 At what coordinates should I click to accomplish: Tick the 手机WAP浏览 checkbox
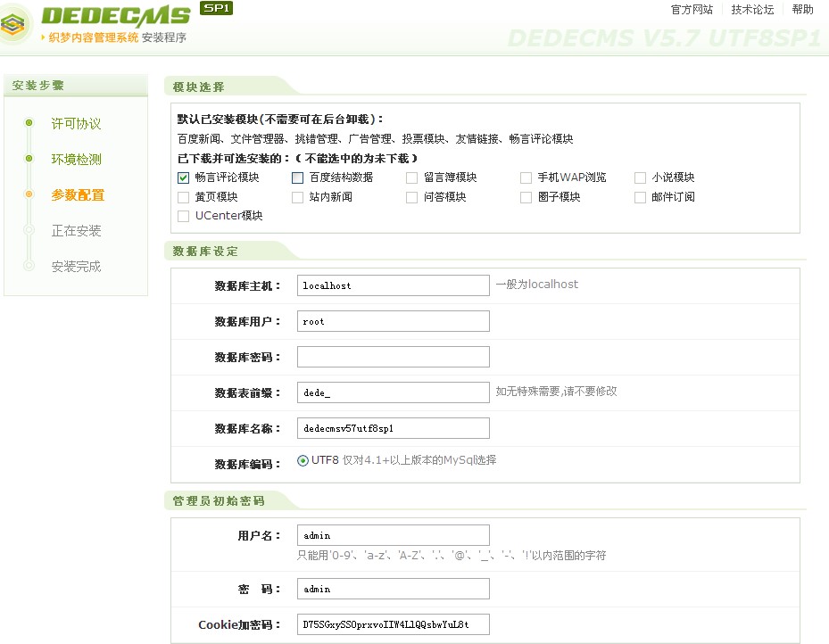click(526, 178)
